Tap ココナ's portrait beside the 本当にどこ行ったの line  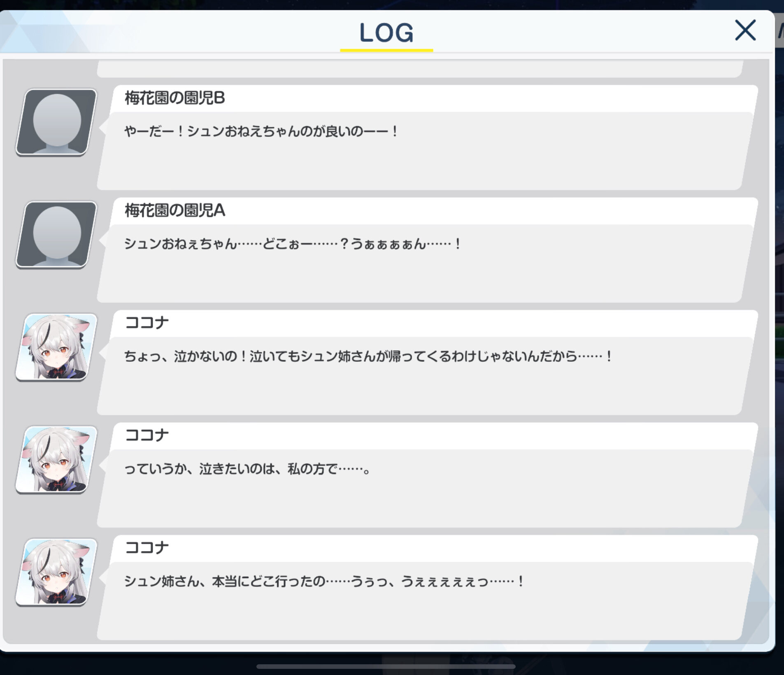pyautogui.click(x=56, y=572)
